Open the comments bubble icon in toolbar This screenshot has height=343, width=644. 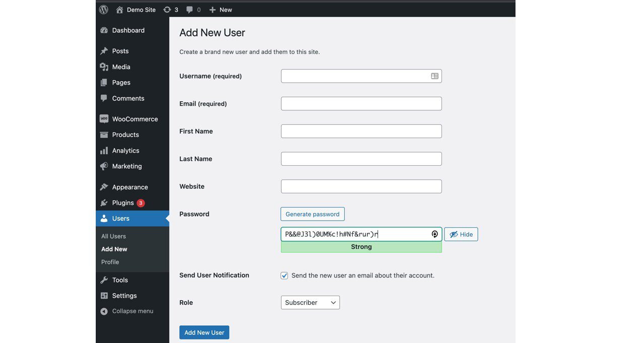pyautogui.click(x=189, y=10)
